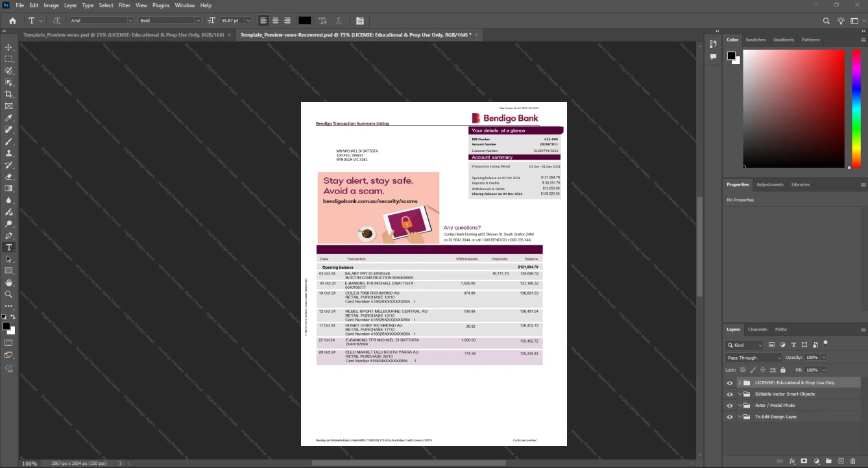
Task: Right align text
Action: pos(287,21)
